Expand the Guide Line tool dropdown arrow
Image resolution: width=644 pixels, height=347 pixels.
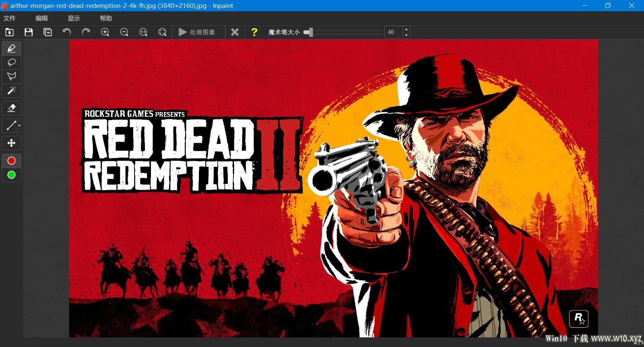19,126
